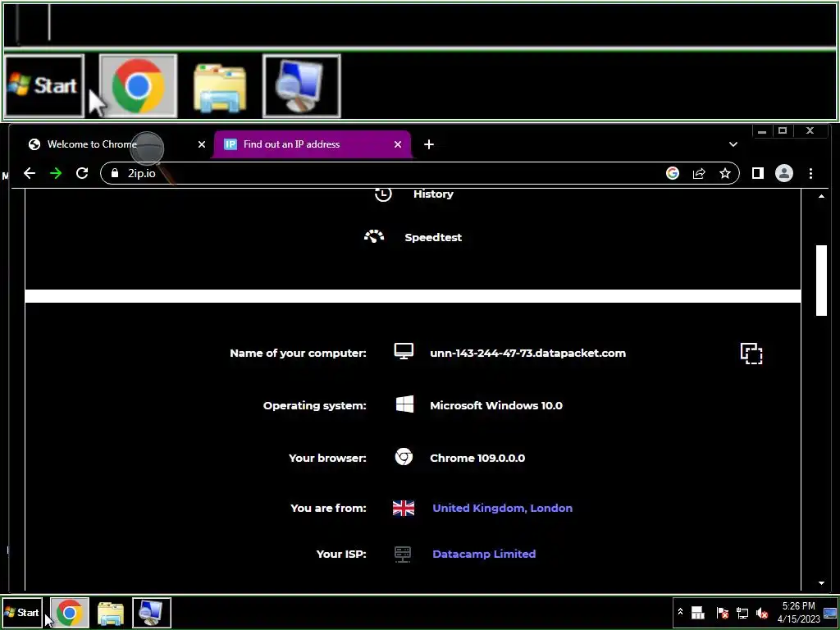Click the Magnifier lens overlay icon

point(147,148)
